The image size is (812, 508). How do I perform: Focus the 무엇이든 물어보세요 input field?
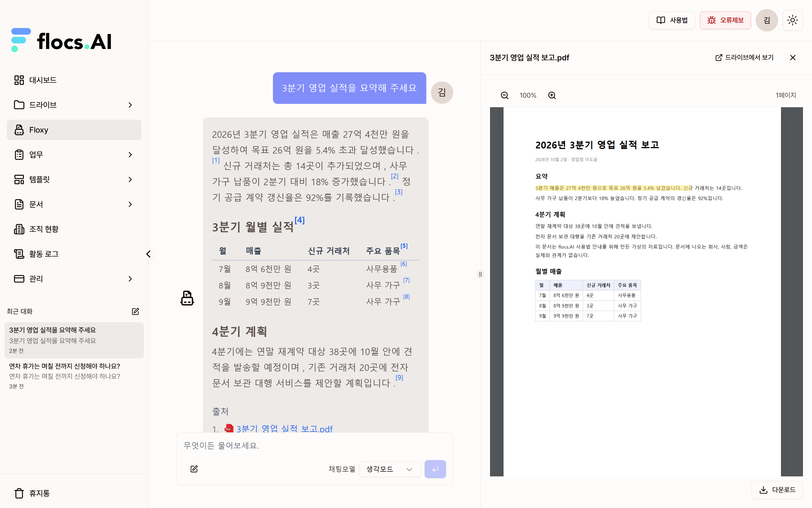tap(314, 446)
